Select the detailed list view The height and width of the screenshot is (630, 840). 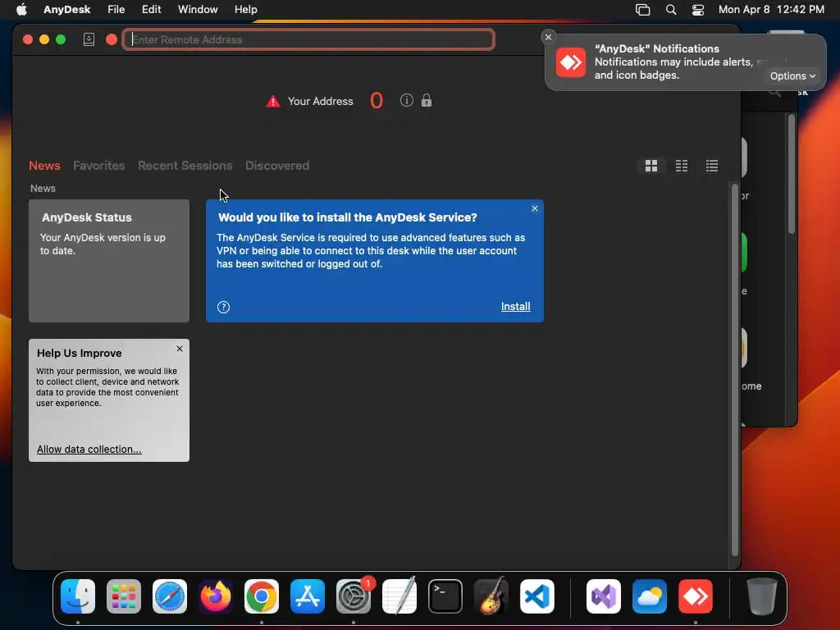click(712, 166)
